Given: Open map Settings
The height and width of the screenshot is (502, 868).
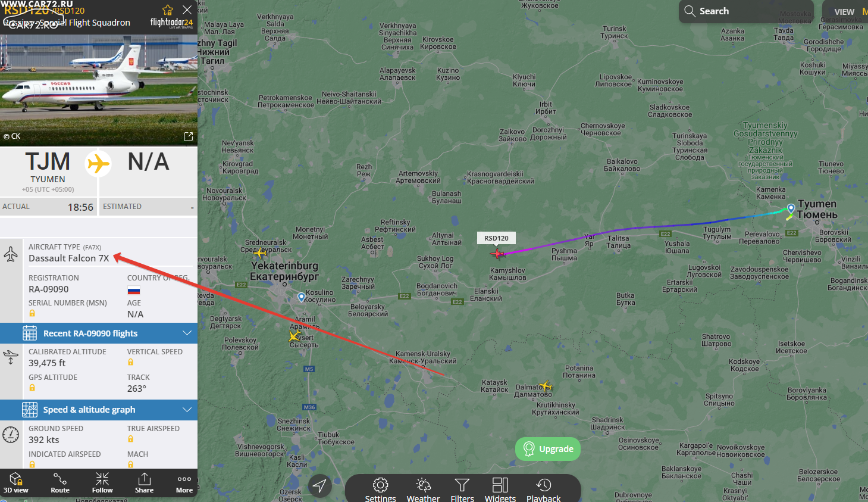Looking at the screenshot, I should 380,489.
